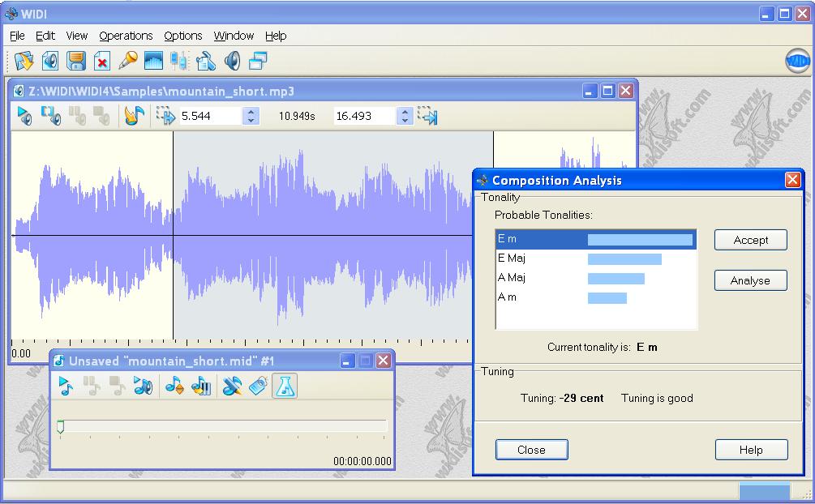Click the Analyse button
815x504 pixels.
751,280
